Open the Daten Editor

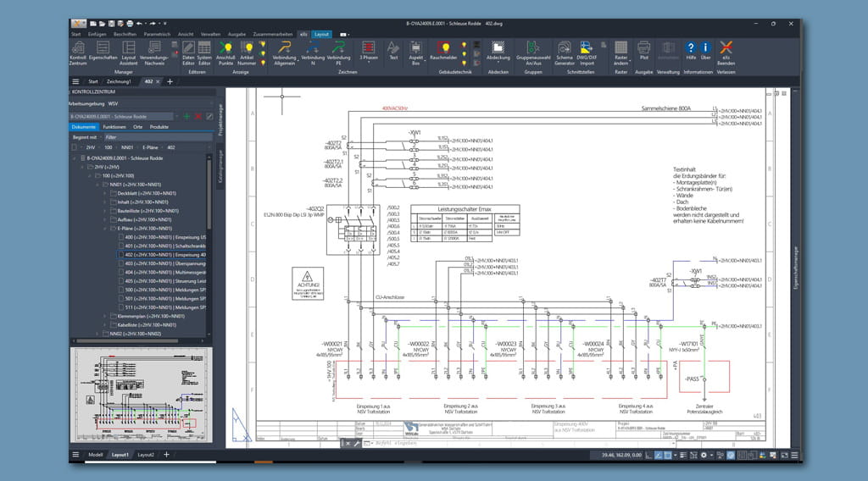click(x=188, y=48)
